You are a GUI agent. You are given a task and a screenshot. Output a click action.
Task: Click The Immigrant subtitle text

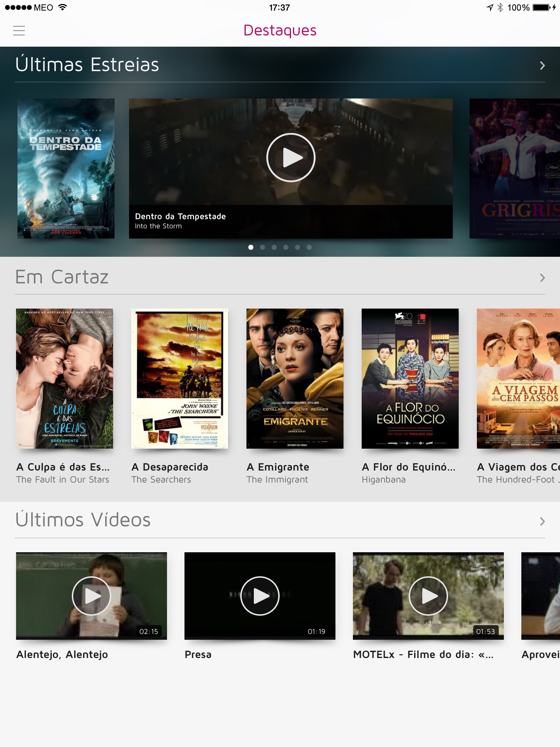277,480
